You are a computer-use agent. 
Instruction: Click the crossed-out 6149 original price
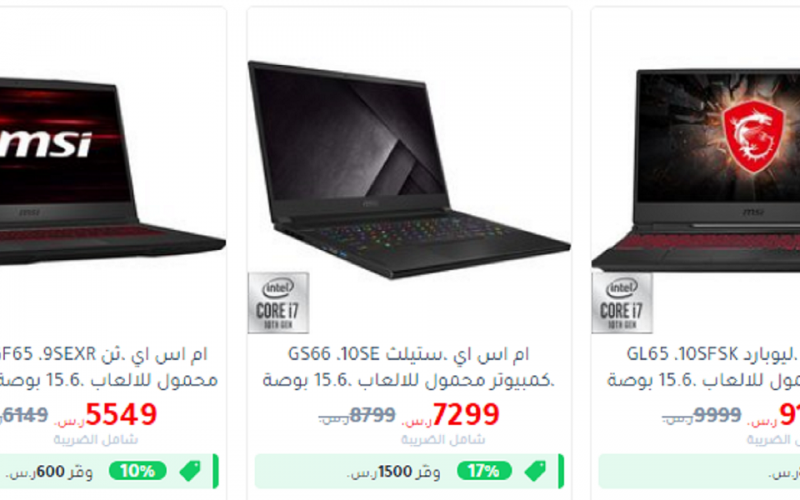(24, 415)
